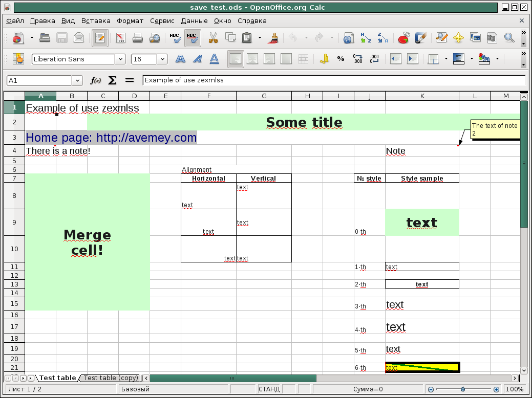This screenshot has height=398, width=532.
Task: Toggle bold text formatting
Action: click(180, 59)
